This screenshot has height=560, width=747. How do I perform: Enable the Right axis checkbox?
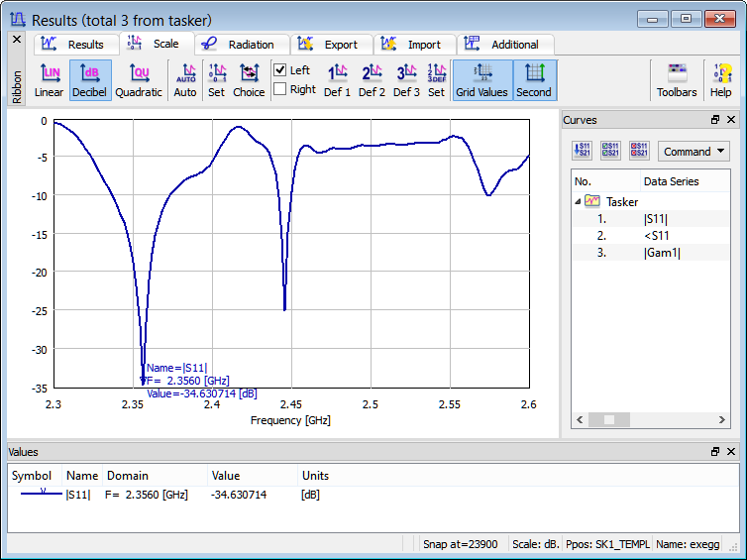coord(280,89)
